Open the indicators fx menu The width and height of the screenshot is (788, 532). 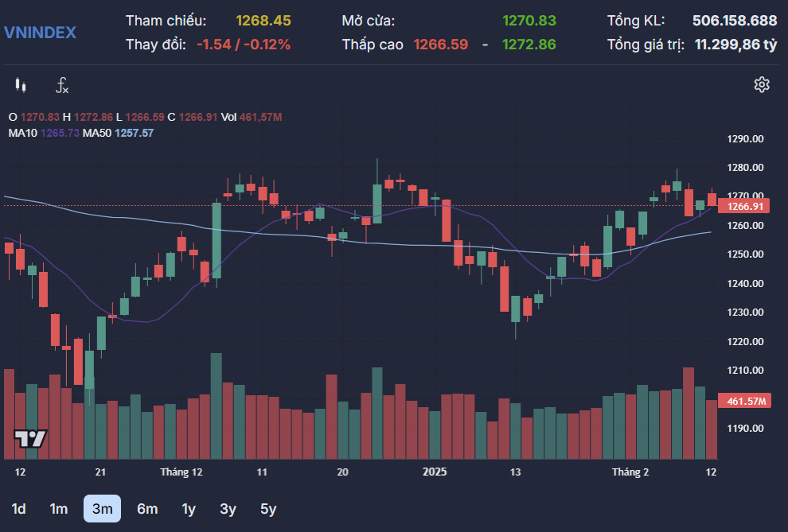point(62,85)
